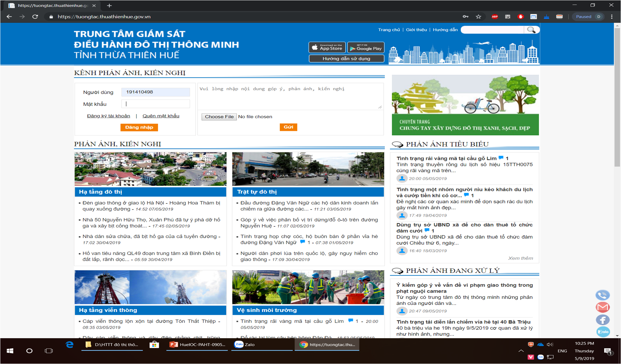Focus the Mật khẩu password field

(x=156, y=104)
